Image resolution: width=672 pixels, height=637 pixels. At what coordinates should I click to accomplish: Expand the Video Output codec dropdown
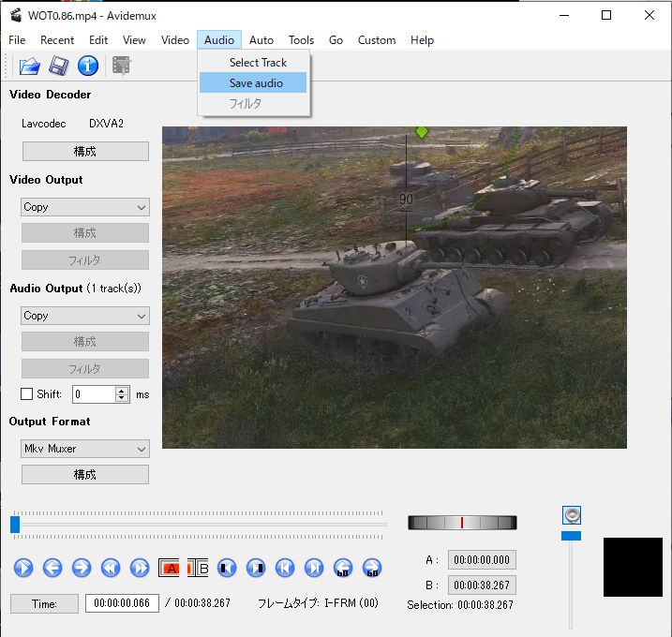point(85,207)
